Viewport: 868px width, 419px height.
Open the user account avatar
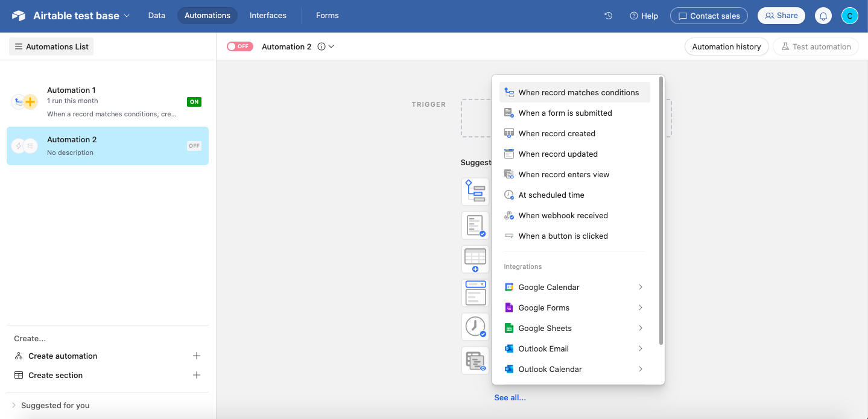pos(849,16)
